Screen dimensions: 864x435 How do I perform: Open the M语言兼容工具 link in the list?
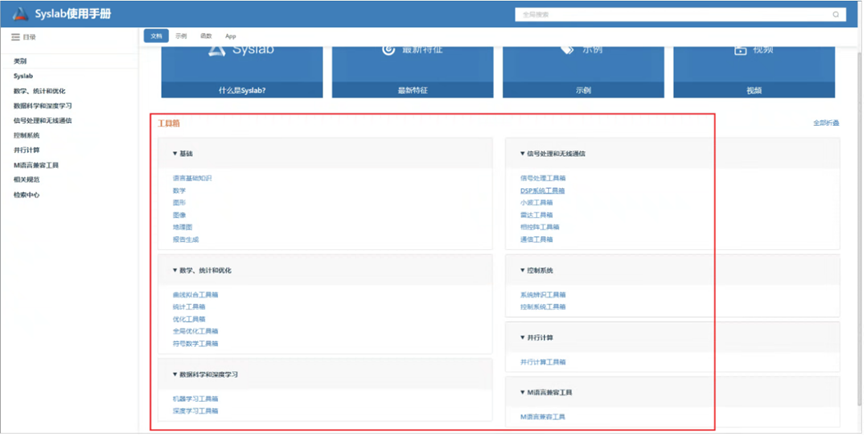[x=543, y=417]
